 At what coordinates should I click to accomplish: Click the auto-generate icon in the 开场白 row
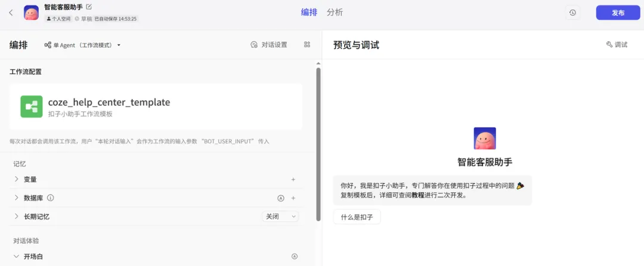click(x=294, y=256)
